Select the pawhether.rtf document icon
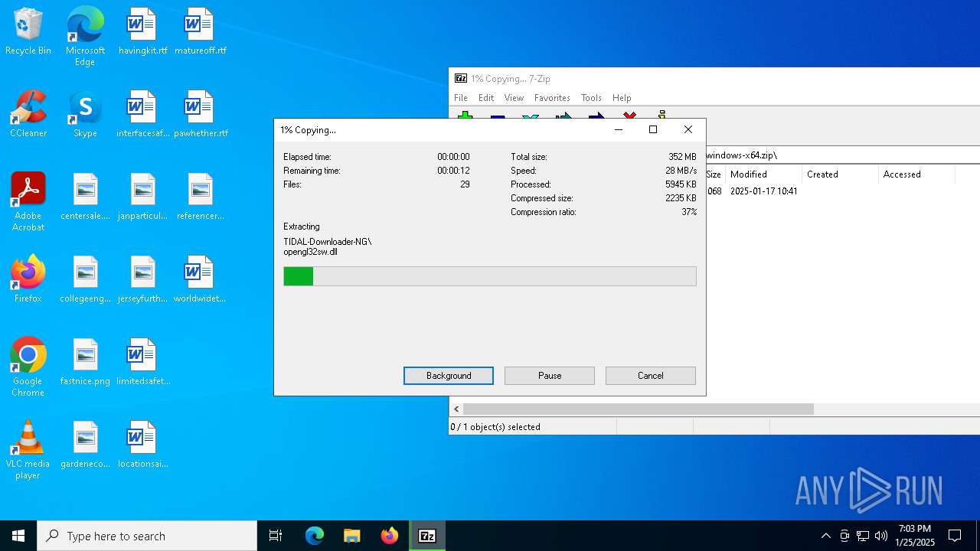980x551 pixels. (x=200, y=114)
